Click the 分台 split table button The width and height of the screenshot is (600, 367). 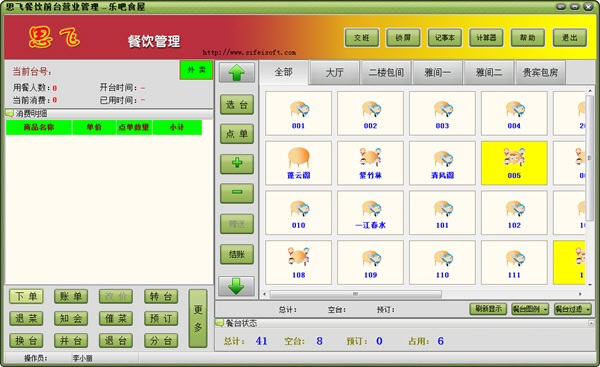pyautogui.click(x=161, y=341)
